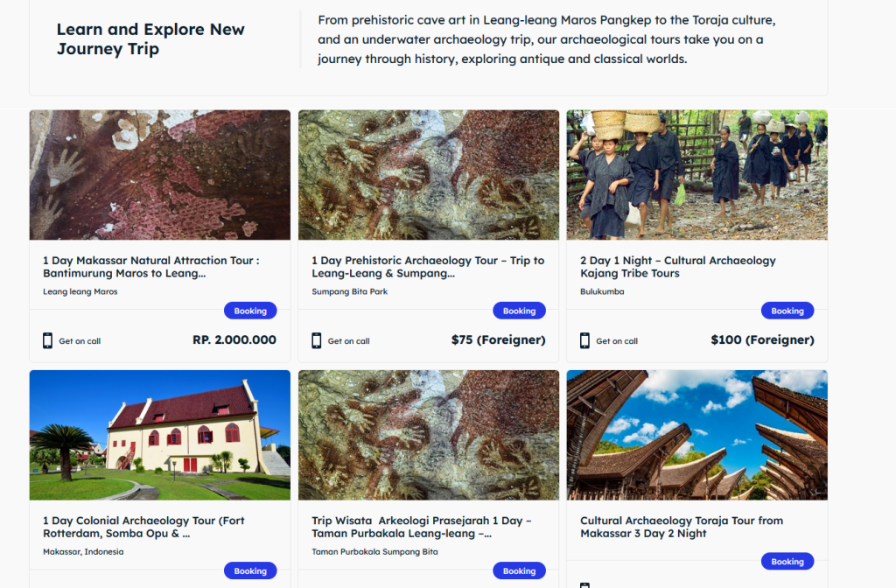This screenshot has width=896, height=588.
Task: Open the Makassar Natural Attraction Tour title
Action: (x=151, y=267)
